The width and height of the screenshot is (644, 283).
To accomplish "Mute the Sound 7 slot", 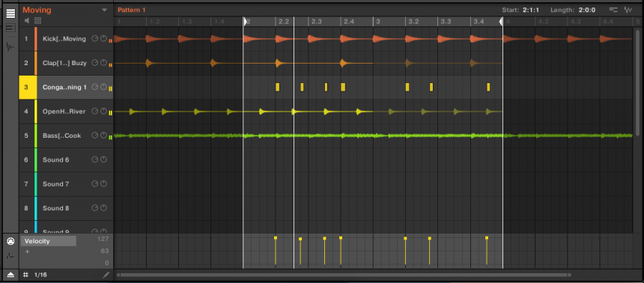I will click(103, 184).
